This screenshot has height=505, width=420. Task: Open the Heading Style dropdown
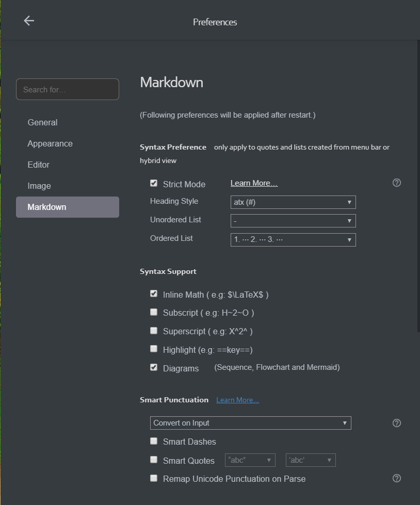pyautogui.click(x=293, y=202)
